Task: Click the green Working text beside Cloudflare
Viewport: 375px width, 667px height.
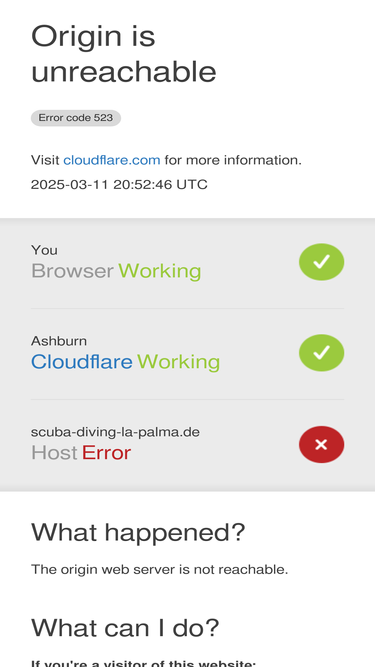Action: point(178,362)
